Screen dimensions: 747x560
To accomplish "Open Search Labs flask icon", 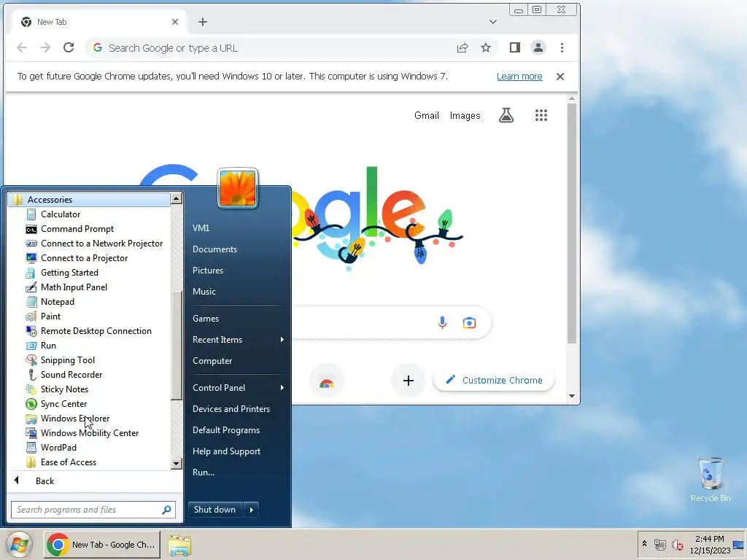I will (x=506, y=115).
